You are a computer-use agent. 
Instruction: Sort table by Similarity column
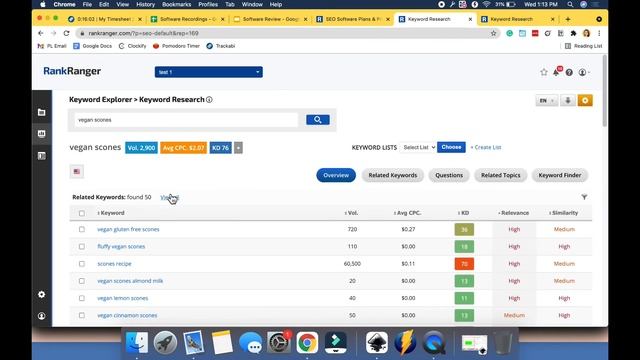[x=564, y=213]
